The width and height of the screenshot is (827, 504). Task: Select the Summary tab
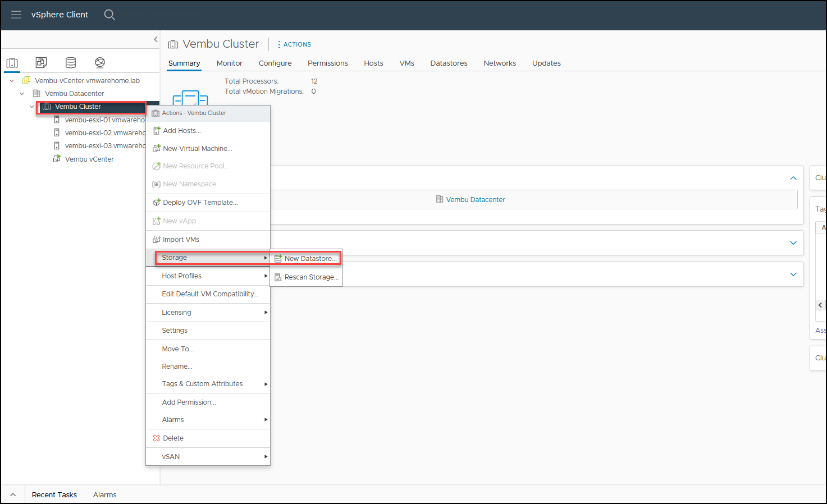184,63
